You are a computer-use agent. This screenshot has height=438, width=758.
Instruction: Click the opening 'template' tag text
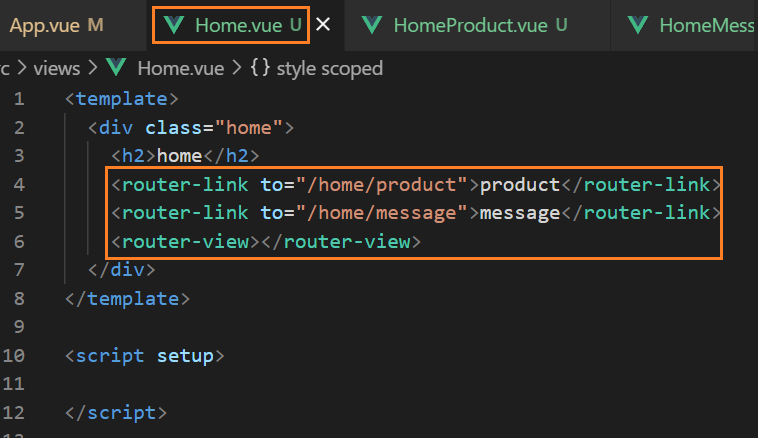click(x=122, y=99)
